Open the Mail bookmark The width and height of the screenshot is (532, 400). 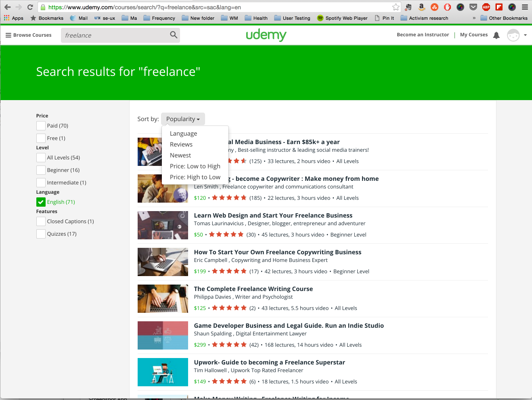pyautogui.click(x=79, y=18)
